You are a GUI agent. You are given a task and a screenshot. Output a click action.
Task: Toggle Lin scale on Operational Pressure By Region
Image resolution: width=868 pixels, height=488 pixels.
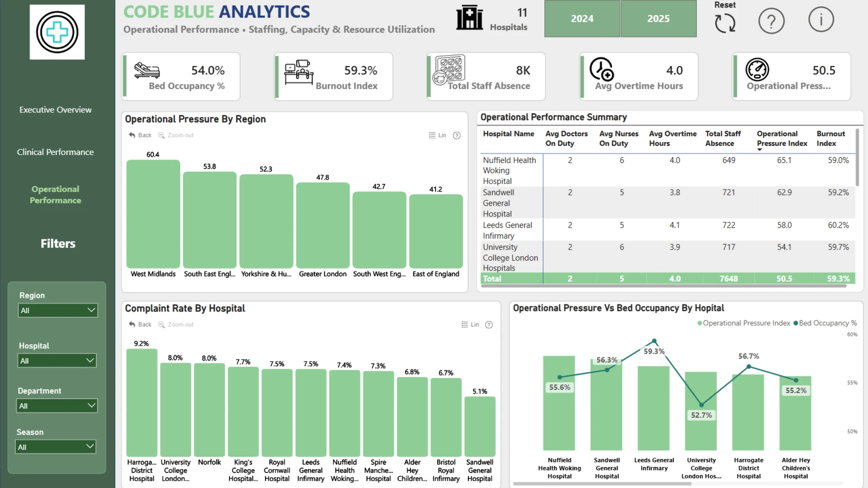pyautogui.click(x=438, y=135)
